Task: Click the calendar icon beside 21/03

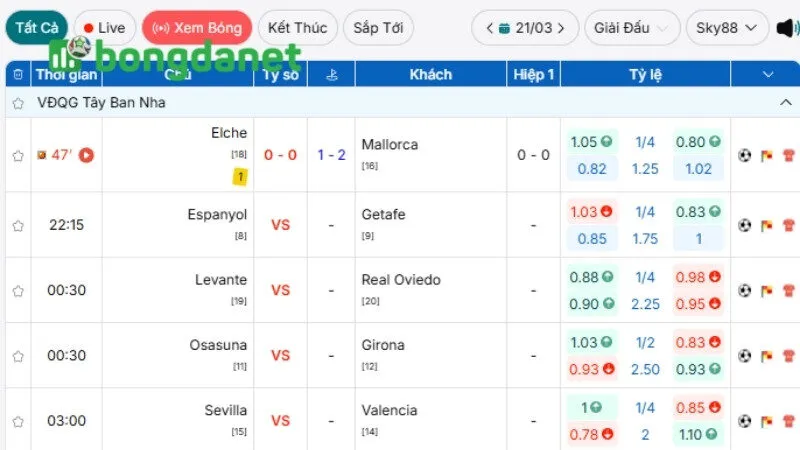Action: (x=504, y=28)
